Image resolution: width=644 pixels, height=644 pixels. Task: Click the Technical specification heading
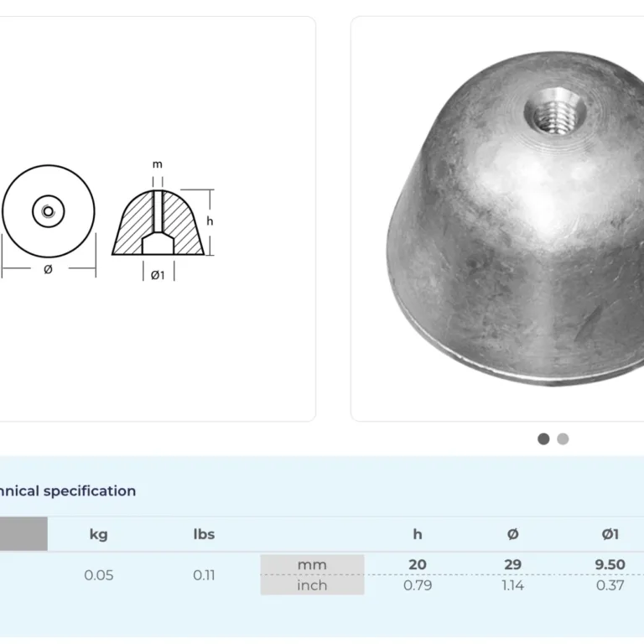pyautogui.click(x=67, y=491)
